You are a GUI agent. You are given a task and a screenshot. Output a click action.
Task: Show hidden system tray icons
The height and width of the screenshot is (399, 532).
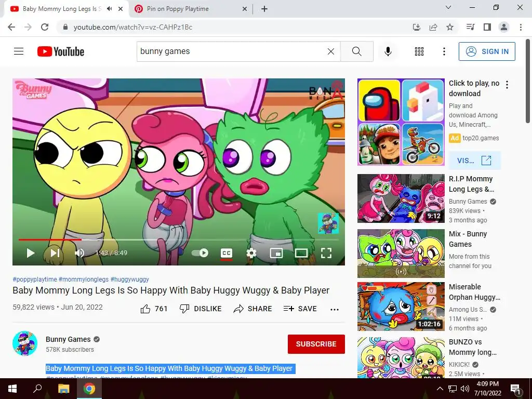tap(440, 389)
